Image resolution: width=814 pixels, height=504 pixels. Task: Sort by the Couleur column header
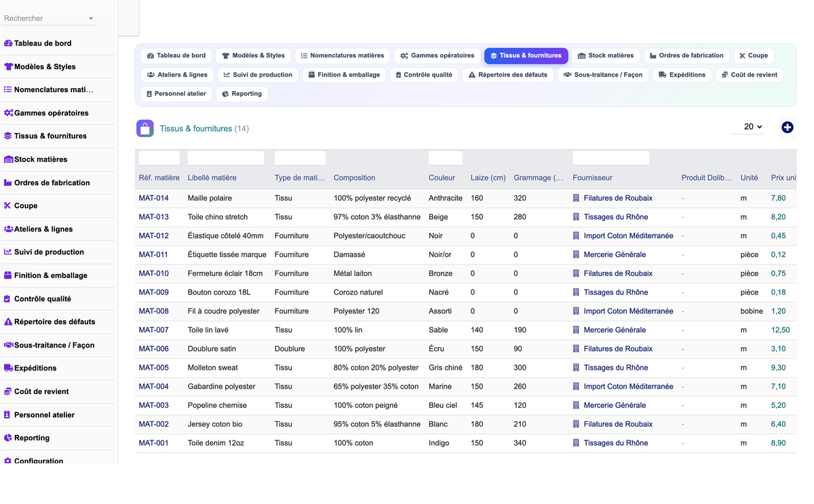coord(442,178)
